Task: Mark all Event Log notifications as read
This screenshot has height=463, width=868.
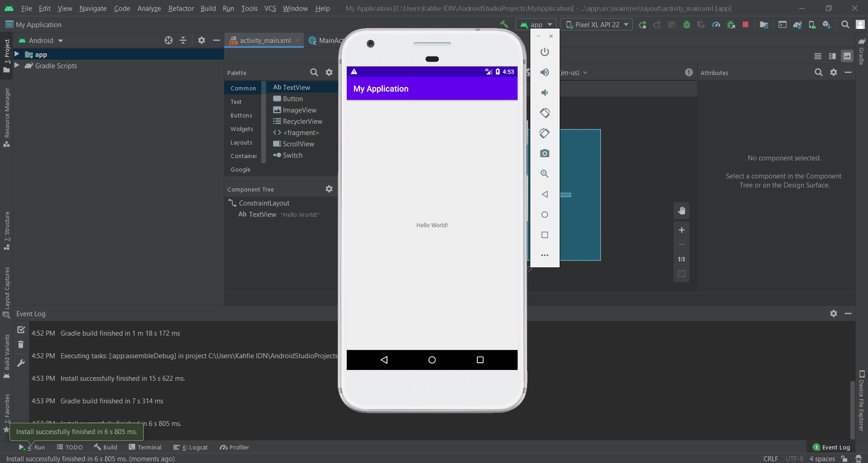Action: tap(21, 330)
